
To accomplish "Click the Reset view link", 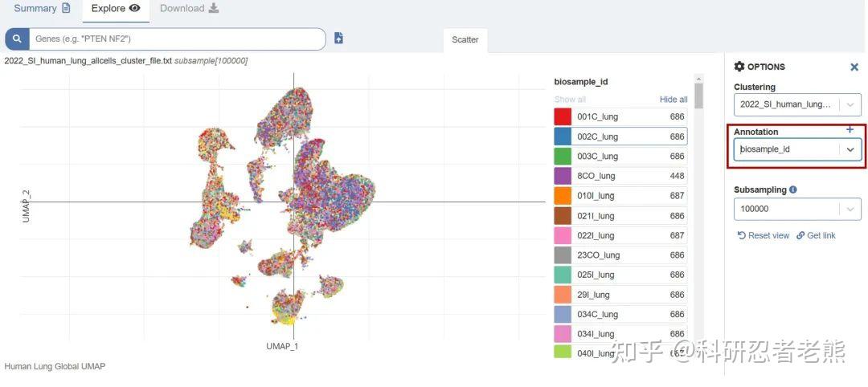I will [764, 235].
